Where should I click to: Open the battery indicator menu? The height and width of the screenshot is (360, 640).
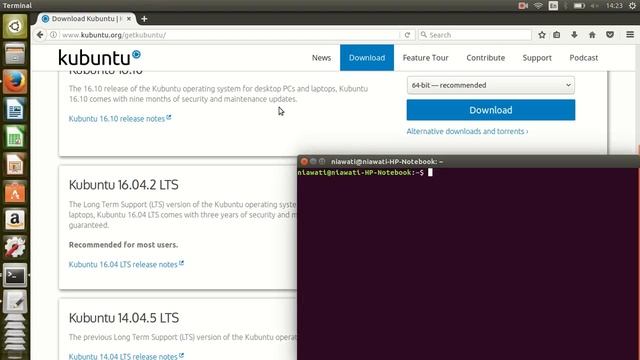(x=579, y=6)
